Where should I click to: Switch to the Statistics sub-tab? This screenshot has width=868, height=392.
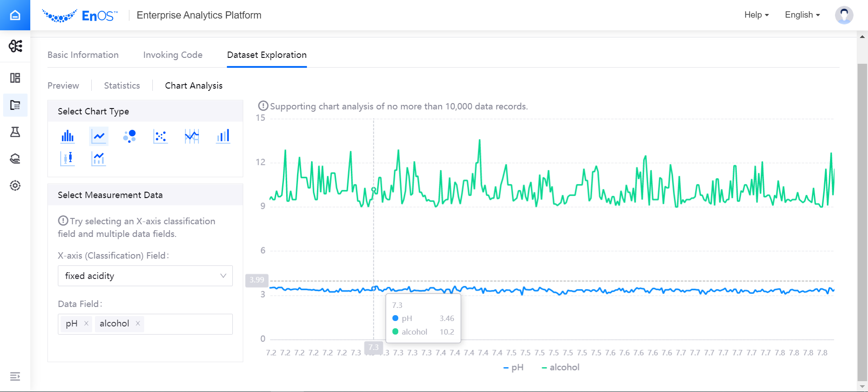pos(122,85)
